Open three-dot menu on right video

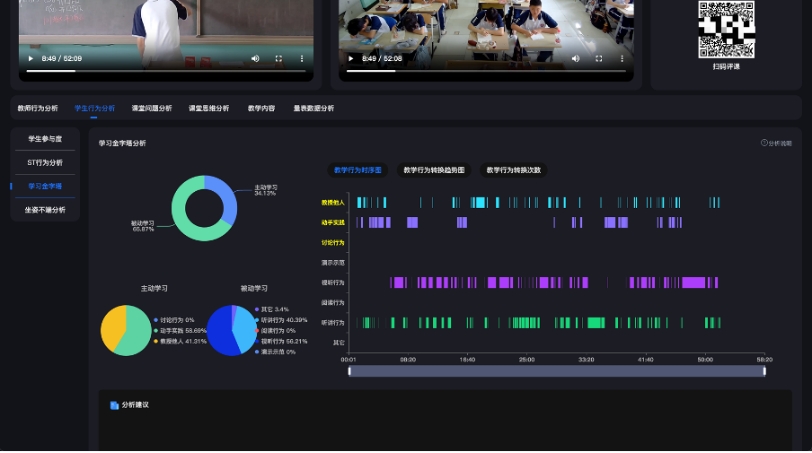coord(622,59)
